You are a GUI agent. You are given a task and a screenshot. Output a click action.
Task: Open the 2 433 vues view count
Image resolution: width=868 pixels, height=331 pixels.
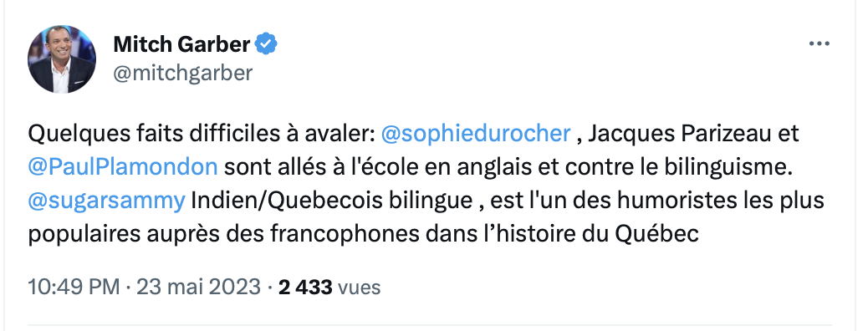(x=329, y=287)
